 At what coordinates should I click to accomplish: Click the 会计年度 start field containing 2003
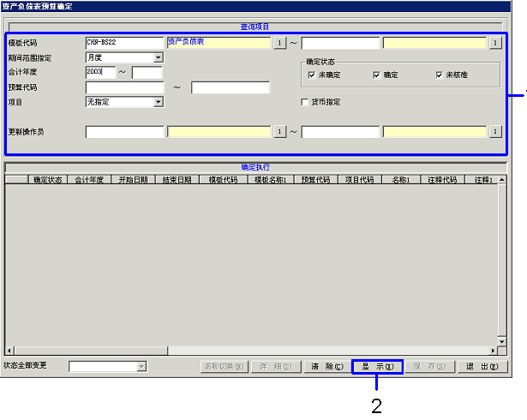pos(99,72)
